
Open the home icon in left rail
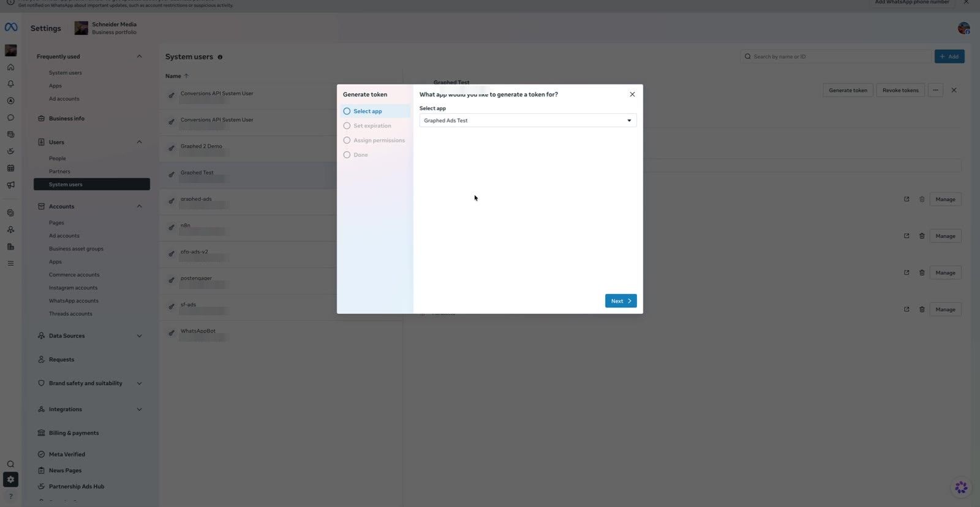coord(10,67)
